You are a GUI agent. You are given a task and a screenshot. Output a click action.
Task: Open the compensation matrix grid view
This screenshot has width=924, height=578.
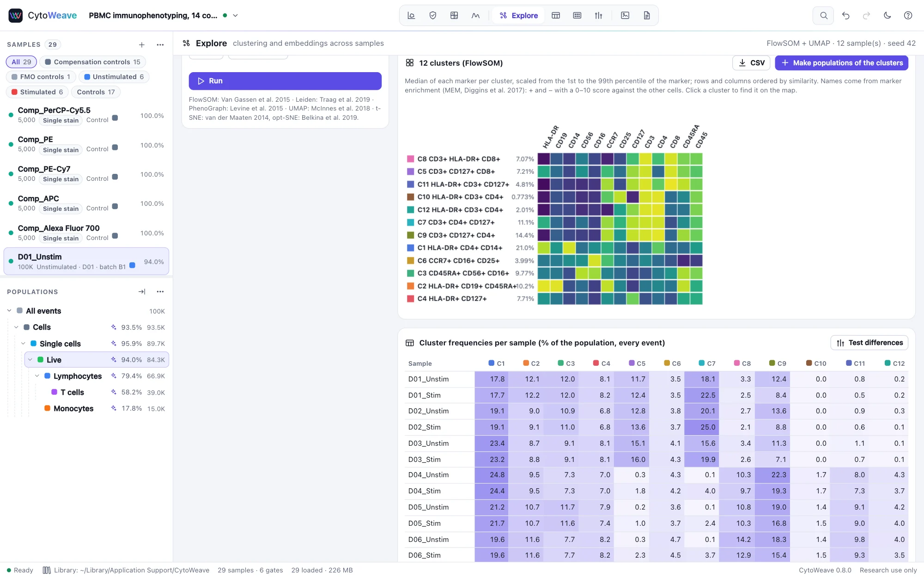click(454, 15)
